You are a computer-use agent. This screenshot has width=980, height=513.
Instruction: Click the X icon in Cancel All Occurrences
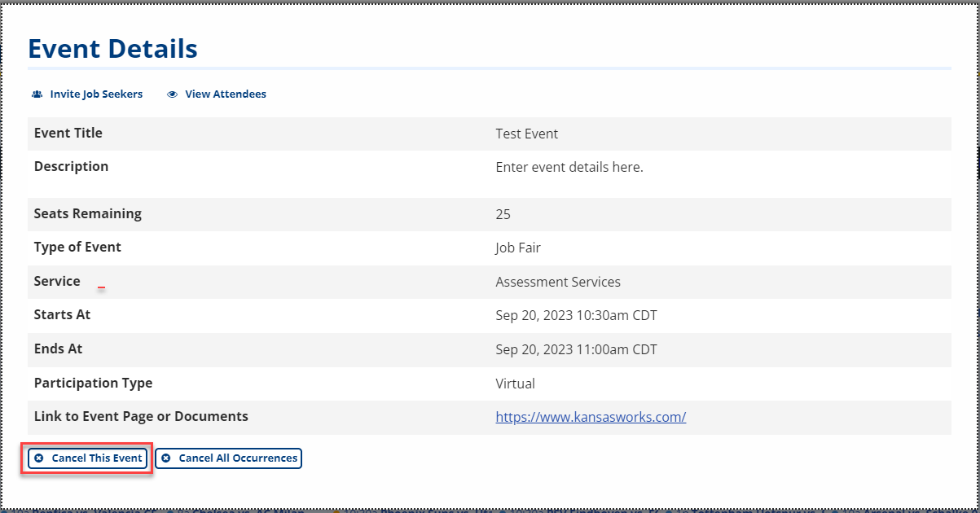click(166, 458)
